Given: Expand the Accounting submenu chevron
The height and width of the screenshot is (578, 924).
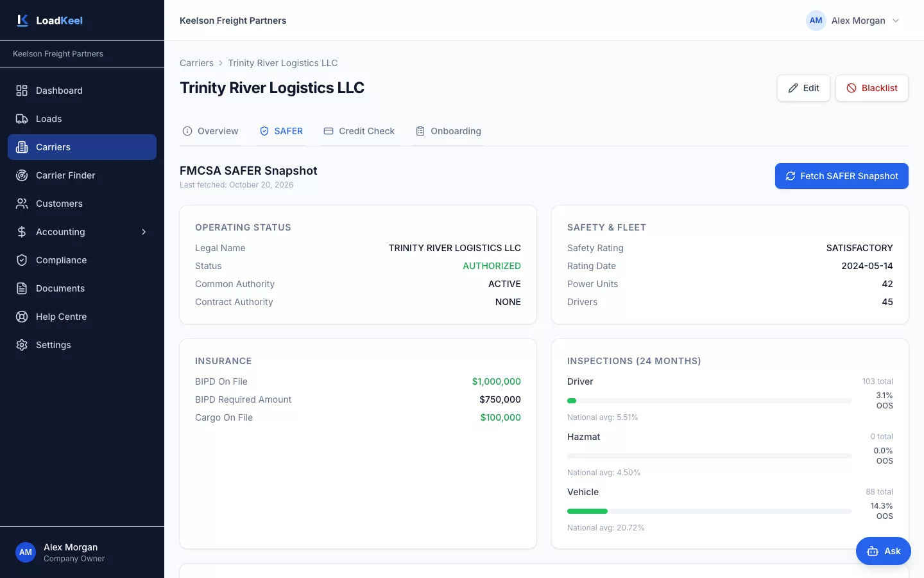Looking at the screenshot, I should click(x=144, y=232).
